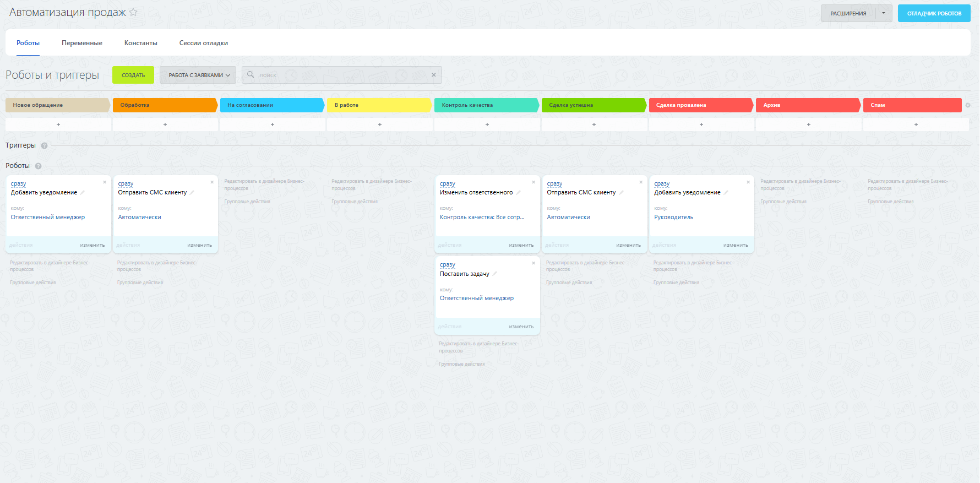This screenshot has height=483, width=980.
Task: Open Групповые действия under Архив column
Action: coord(783,202)
